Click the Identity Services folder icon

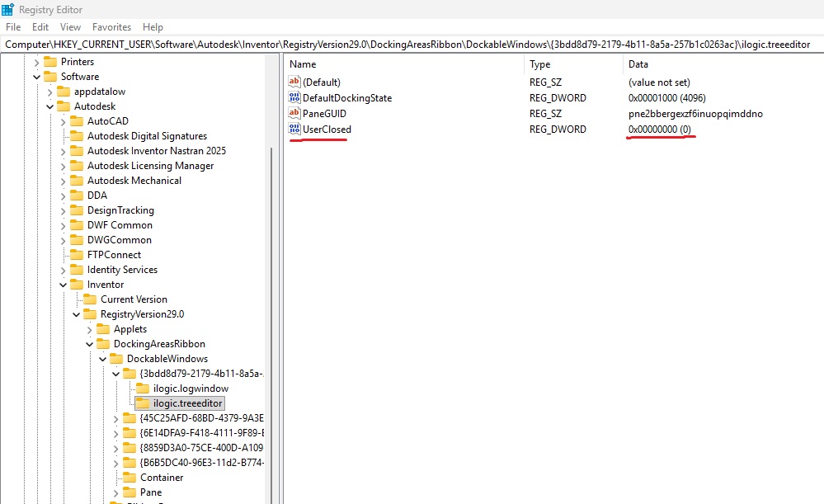click(x=77, y=270)
